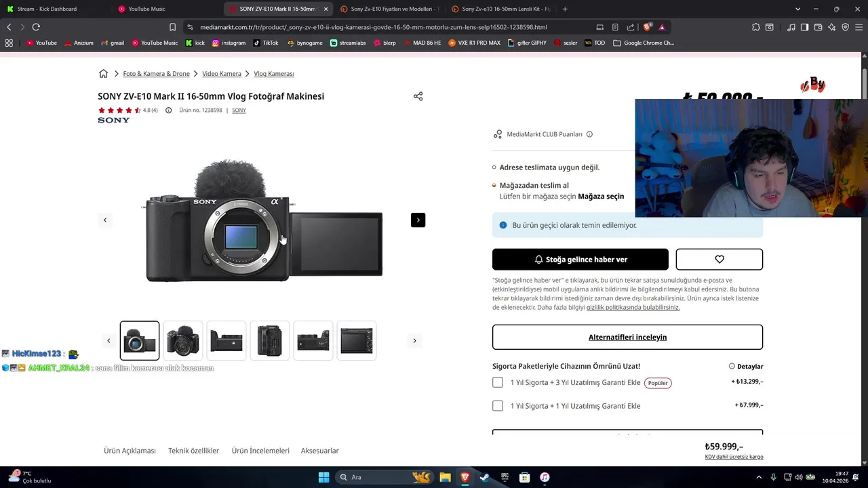
Task: Open Brave playlist music note icon
Action: [791, 27]
